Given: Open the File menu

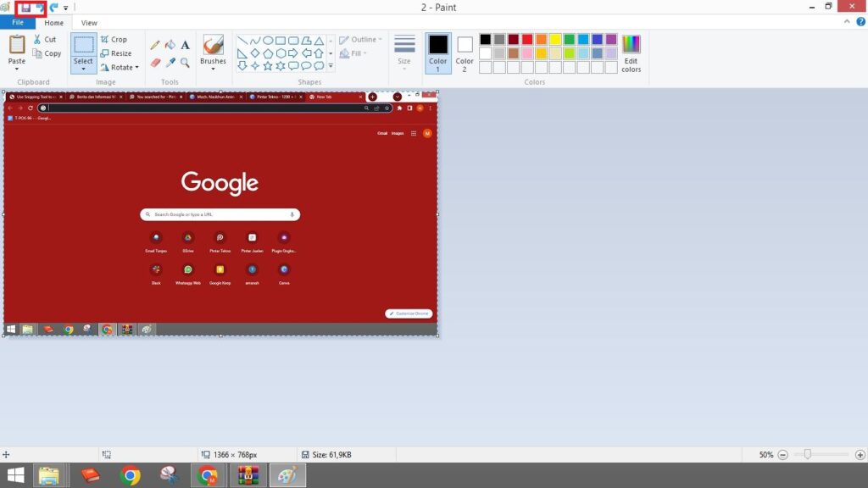Looking at the screenshot, I should tap(18, 23).
